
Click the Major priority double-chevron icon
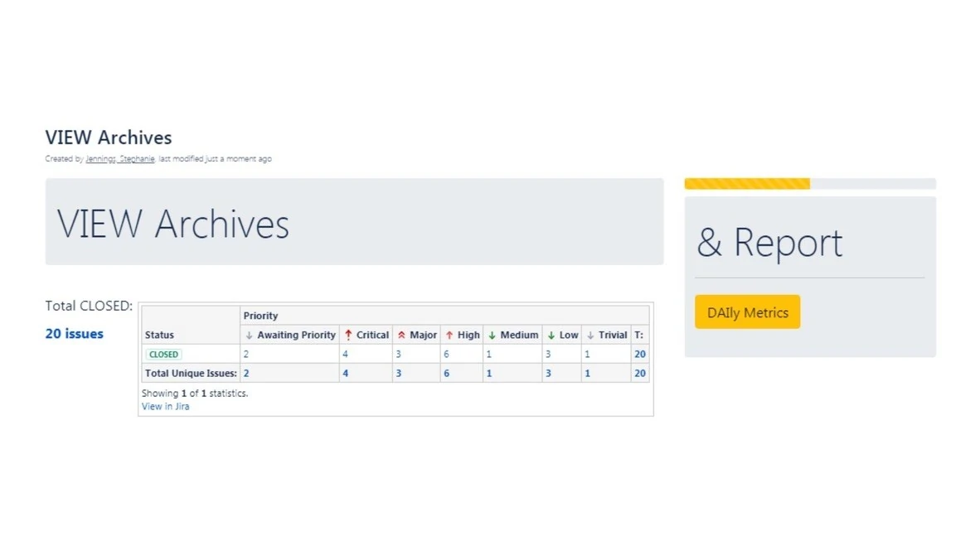(x=401, y=335)
